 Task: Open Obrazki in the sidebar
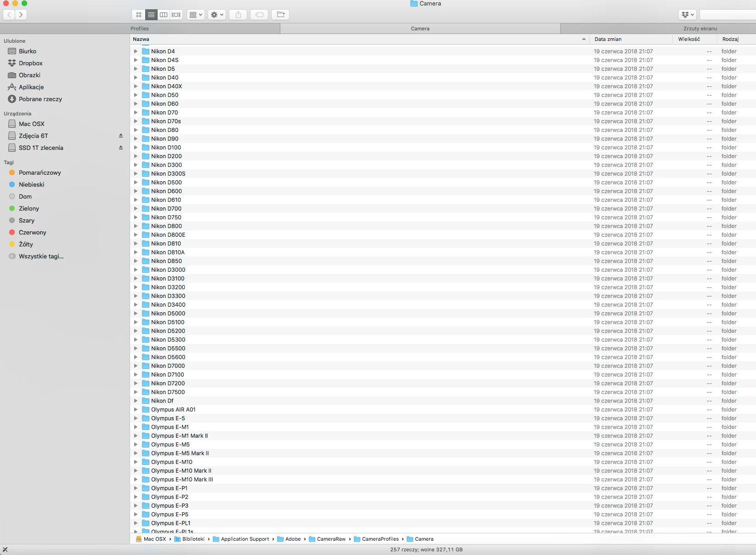29,75
